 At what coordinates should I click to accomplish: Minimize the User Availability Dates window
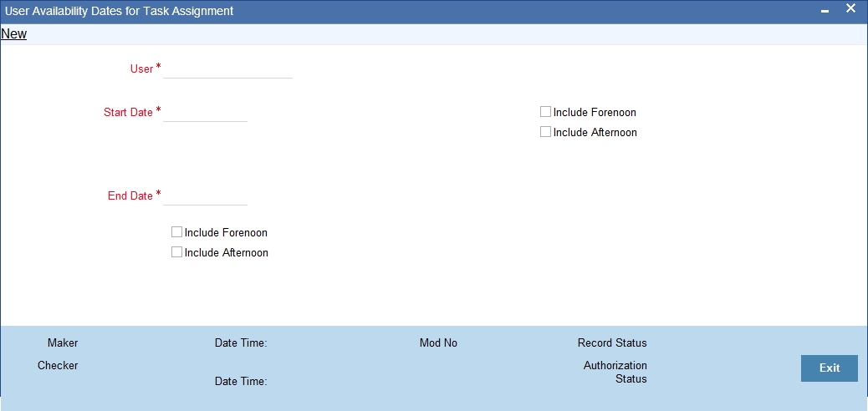click(x=825, y=11)
